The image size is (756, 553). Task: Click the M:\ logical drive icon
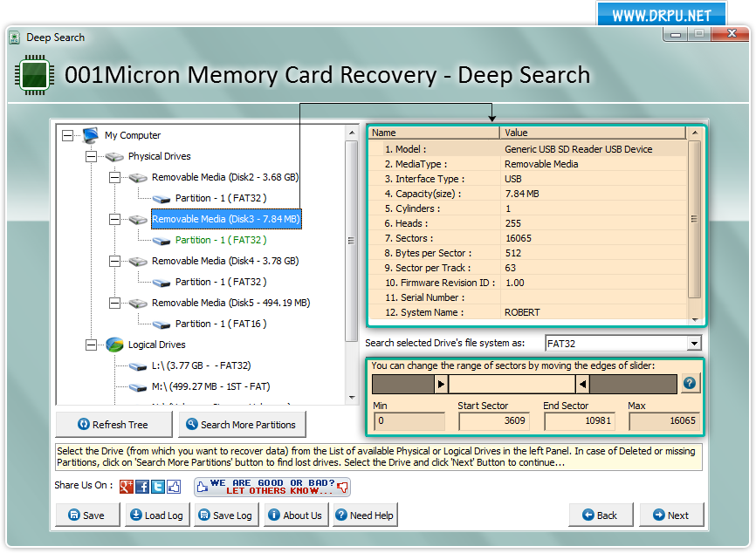[x=138, y=387]
